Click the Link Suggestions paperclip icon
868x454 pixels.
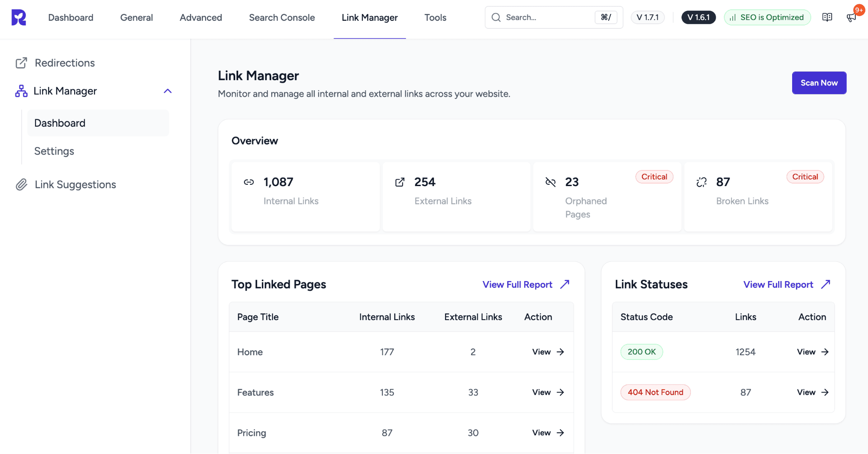21,184
